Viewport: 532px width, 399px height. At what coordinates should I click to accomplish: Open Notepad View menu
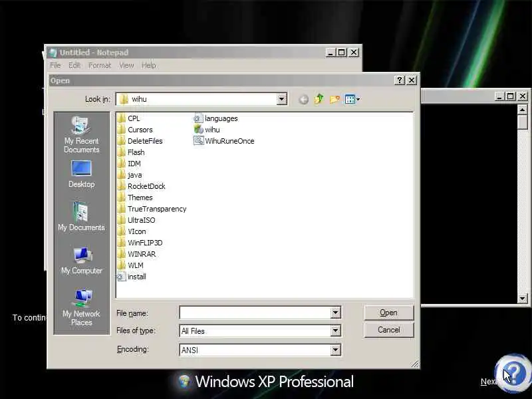pyautogui.click(x=126, y=65)
